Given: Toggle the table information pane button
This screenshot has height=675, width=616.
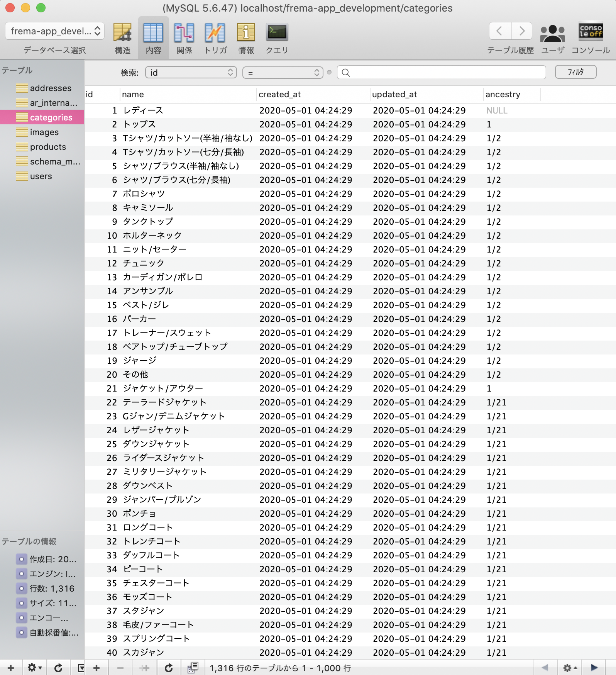Looking at the screenshot, I should (81, 668).
